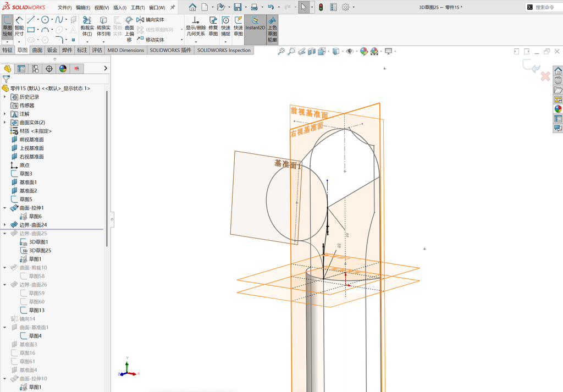
Task: Open the 编辑(E) menu
Action: click(x=83, y=8)
